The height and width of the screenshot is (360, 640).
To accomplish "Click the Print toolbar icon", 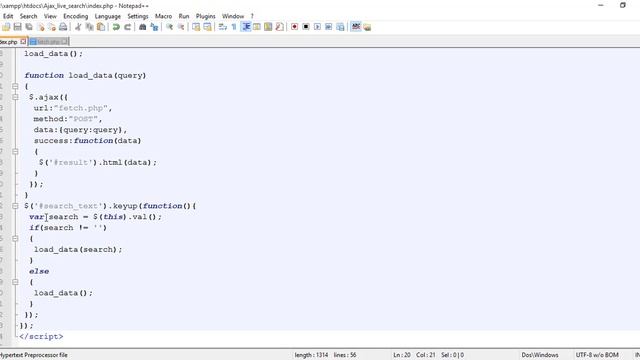I will [63, 27].
